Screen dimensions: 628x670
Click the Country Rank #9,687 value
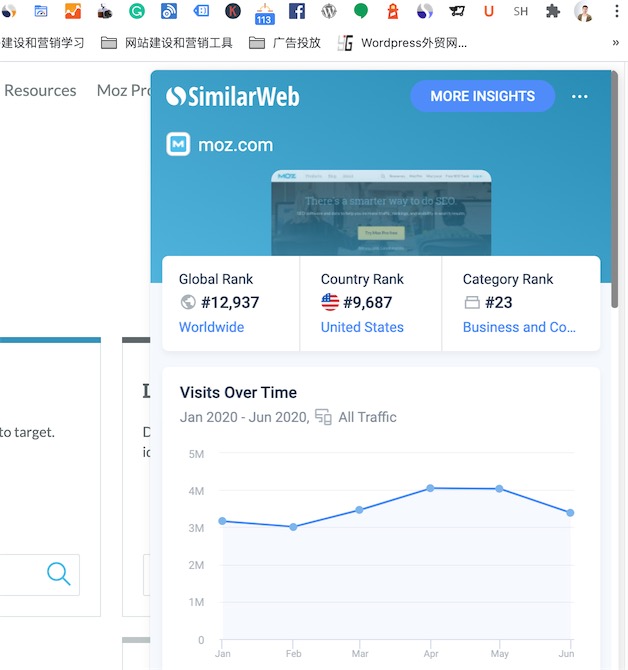point(367,303)
